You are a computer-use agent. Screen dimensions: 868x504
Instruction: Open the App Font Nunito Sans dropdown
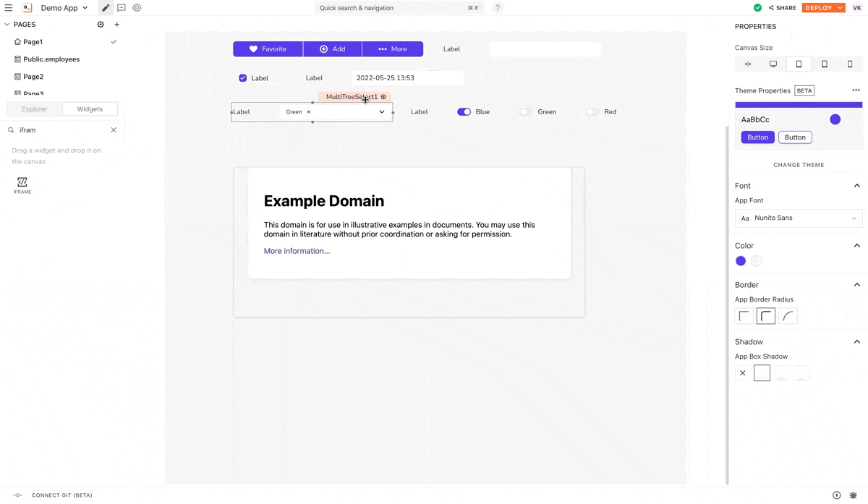799,218
